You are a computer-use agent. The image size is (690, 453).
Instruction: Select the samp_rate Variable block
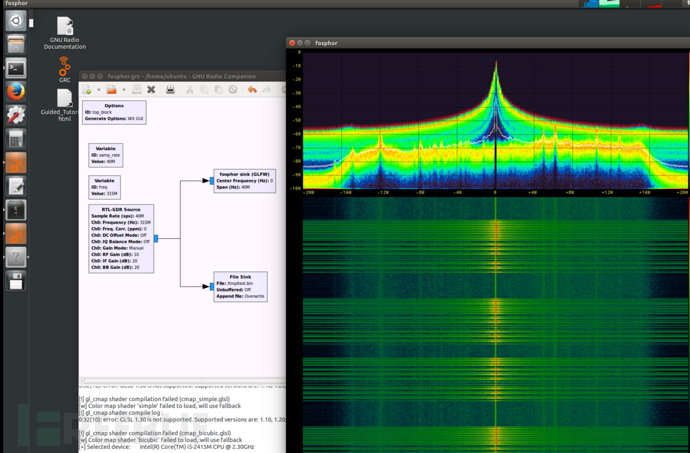click(108, 154)
